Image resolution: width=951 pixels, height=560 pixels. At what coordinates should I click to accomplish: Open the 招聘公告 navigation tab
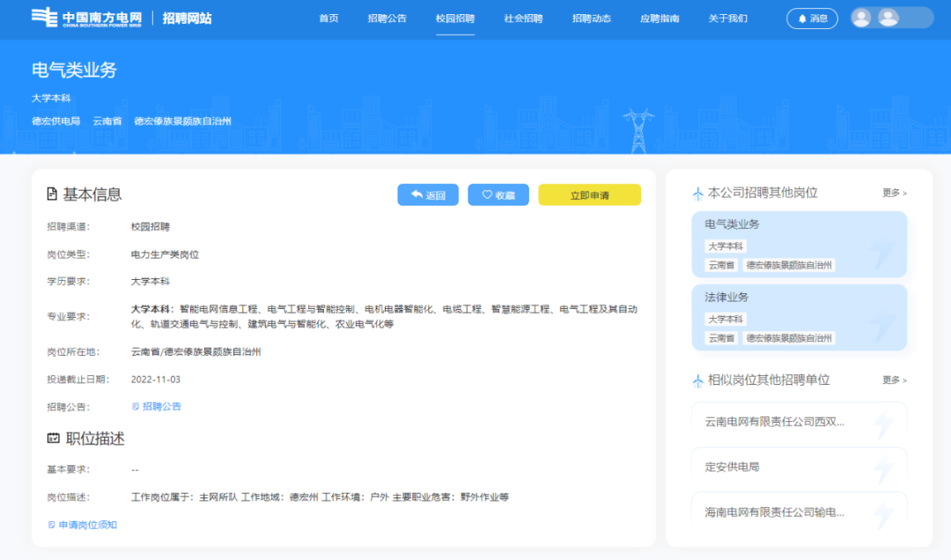(x=387, y=18)
